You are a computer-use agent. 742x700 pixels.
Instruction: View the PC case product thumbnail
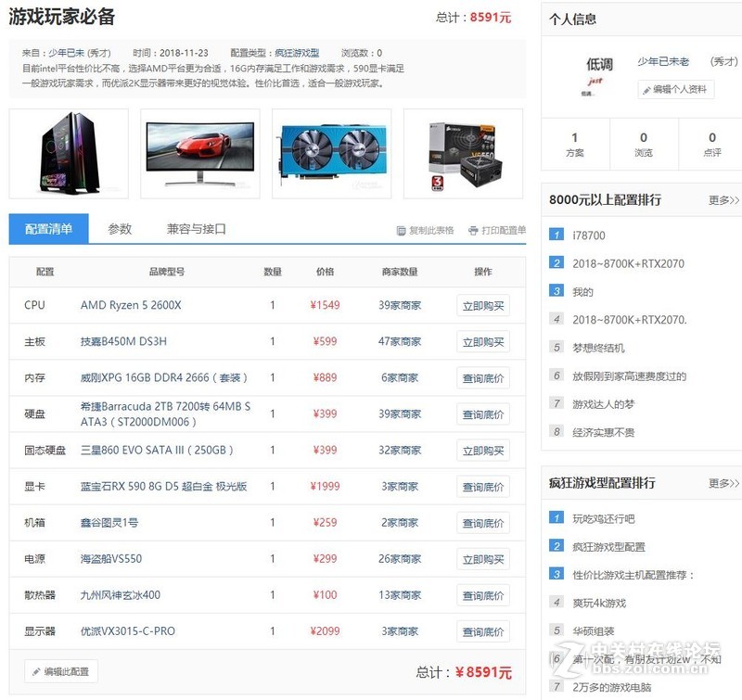tap(69, 153)
